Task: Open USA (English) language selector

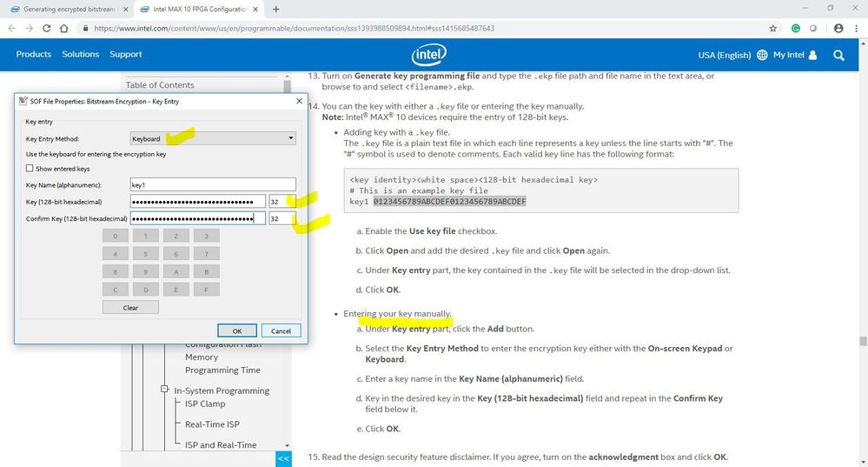Action: pyautogui.click(x=724, y=55)
